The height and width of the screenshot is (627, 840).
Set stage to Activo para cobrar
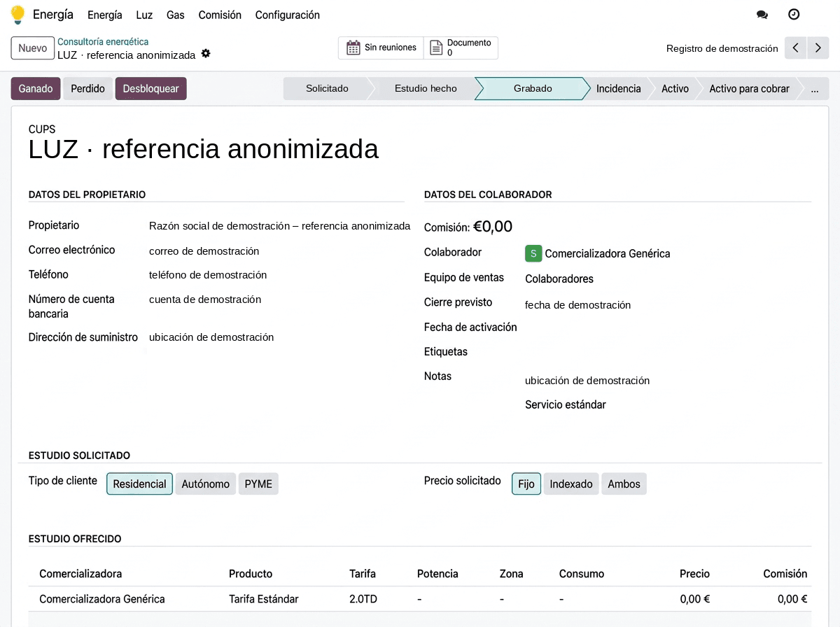pyautogui.click(x=750, y=89)
